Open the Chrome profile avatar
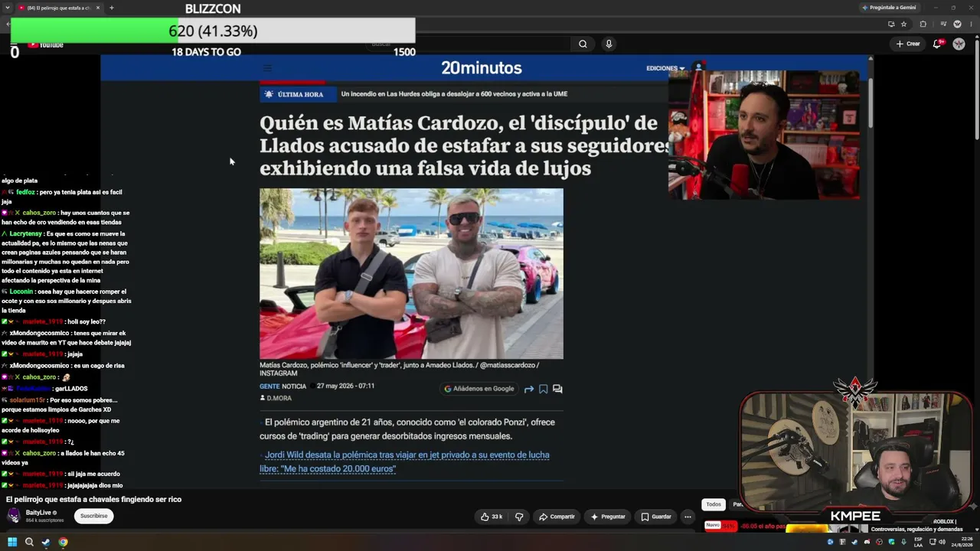Screen dimensions: 980x551 [957, 24]
